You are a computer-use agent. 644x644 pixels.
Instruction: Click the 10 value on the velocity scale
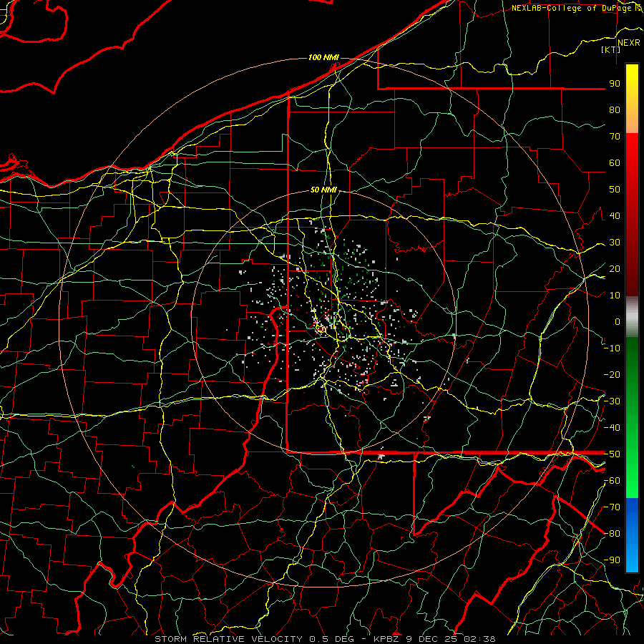615,296
